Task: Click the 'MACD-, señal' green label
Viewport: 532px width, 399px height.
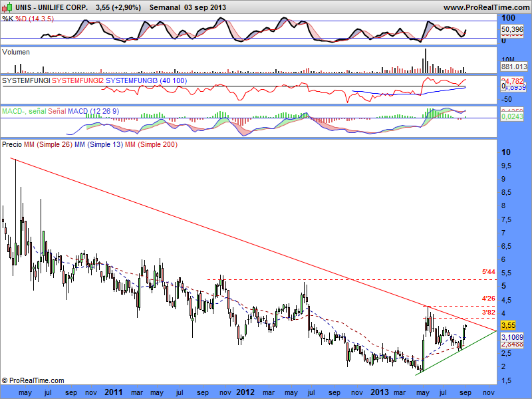Action: click(24, 111)
